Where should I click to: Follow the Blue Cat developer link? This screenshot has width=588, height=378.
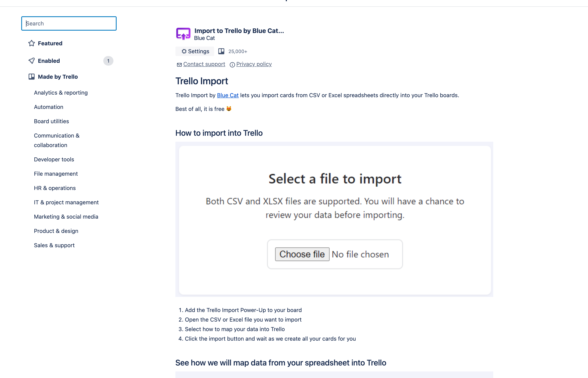227,95
